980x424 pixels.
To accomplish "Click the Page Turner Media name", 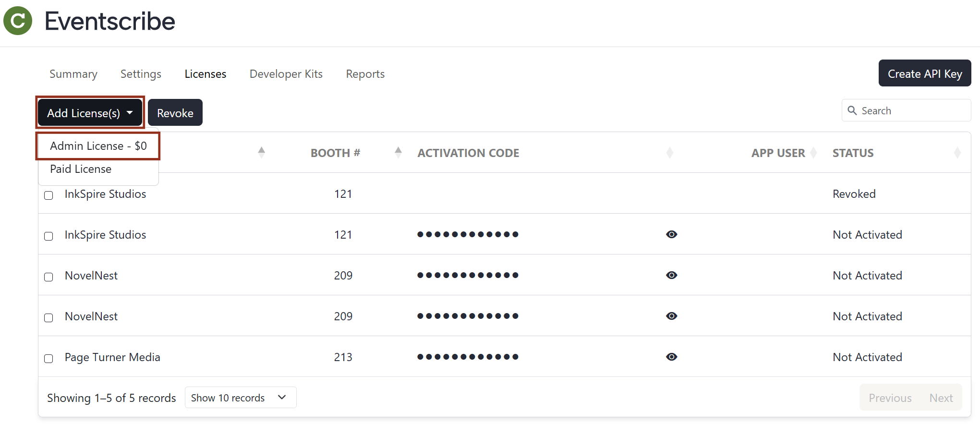I will (x=112, y=357).
